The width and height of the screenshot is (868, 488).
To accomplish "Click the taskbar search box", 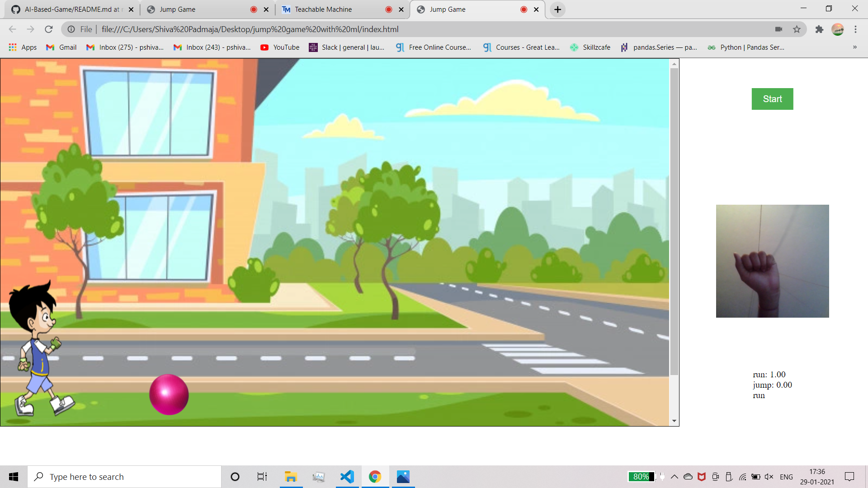I will click(x=124, y=477).
